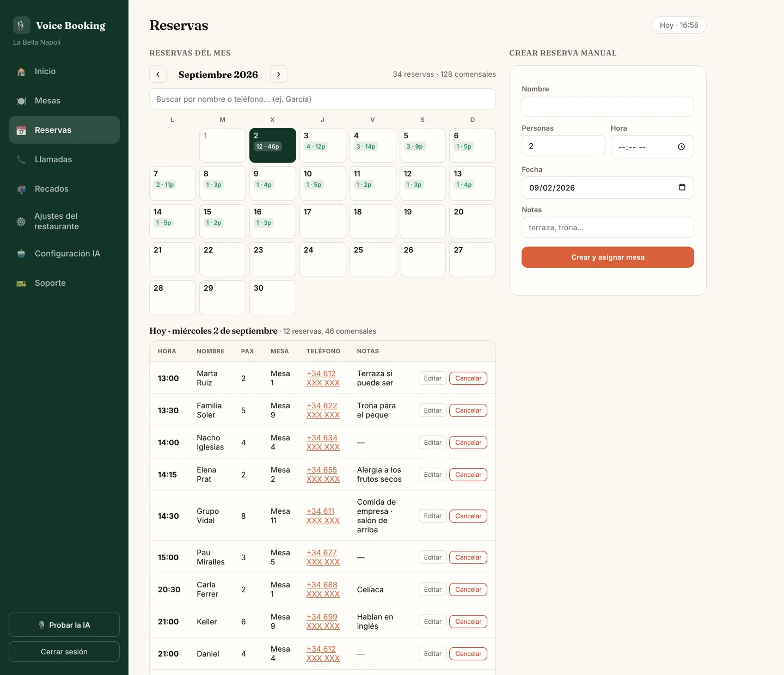Focus the search by name or phone field

point(322,99)
